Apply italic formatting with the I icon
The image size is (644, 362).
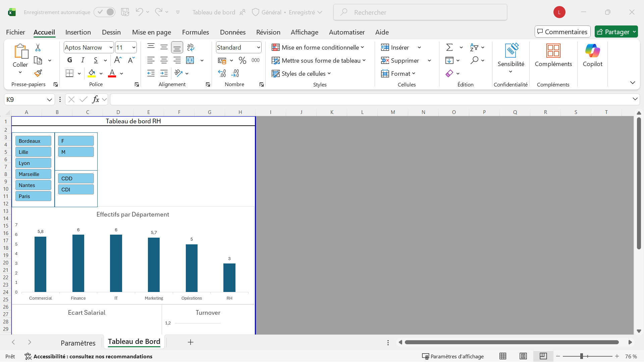click(x=83, y=60)
